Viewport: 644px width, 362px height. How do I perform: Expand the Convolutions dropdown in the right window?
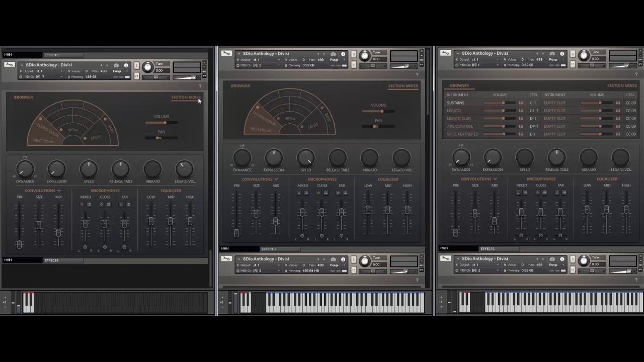tap(479, 178)
